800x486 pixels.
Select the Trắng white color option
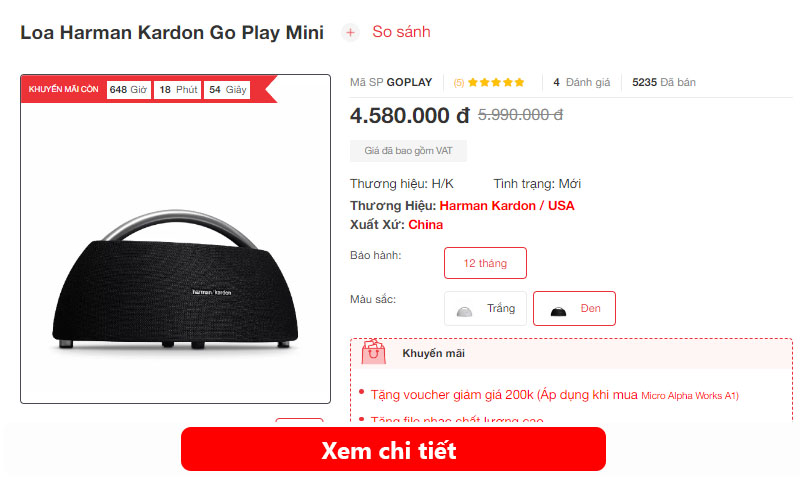tap(485, 309)
